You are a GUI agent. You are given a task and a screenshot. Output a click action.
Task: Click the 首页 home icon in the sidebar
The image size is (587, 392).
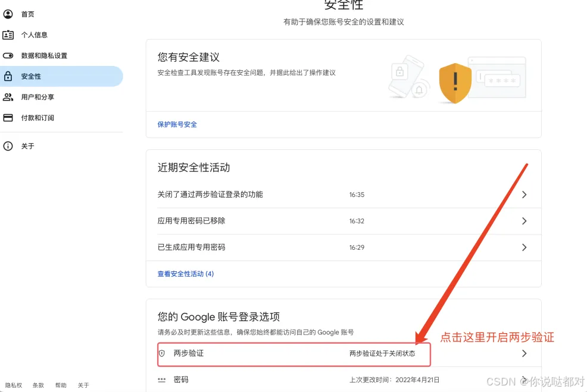click(8, 14)
